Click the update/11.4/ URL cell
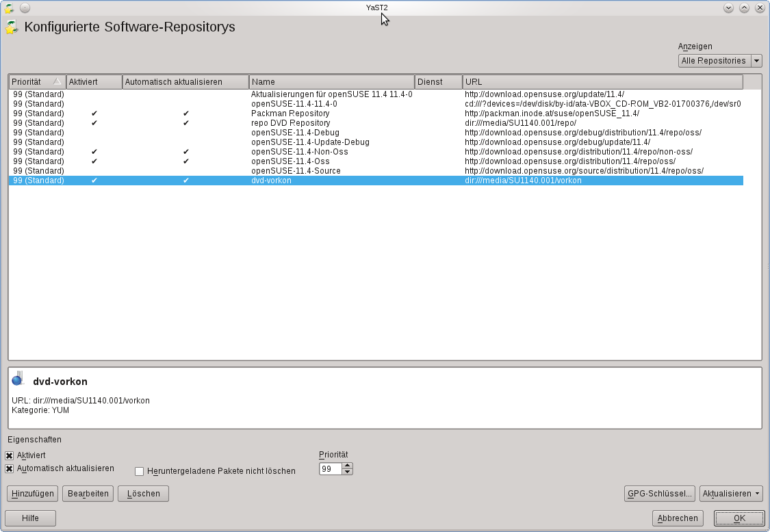Image resolution: width=770 pixels, height=532 pixels. 544,94
